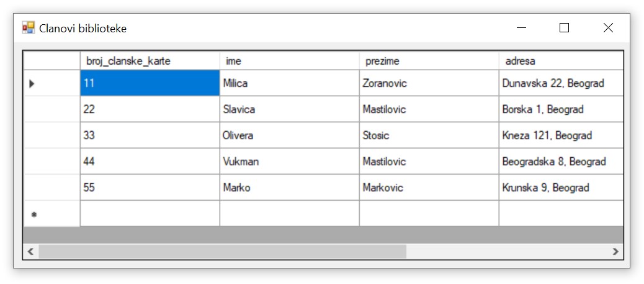644x284 pixels.
Task: Click the new row asterisk marker
Action: point(34,214)
